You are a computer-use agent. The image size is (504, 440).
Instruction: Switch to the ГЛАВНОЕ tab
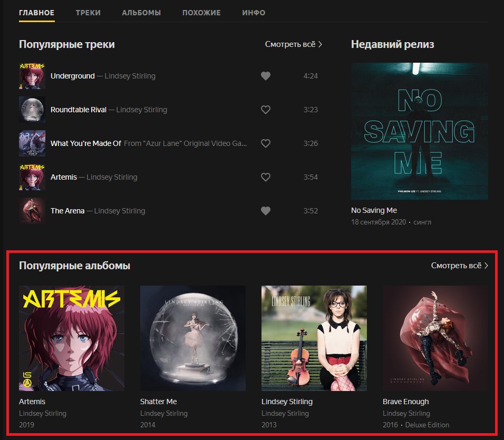[x=37, y=13]
